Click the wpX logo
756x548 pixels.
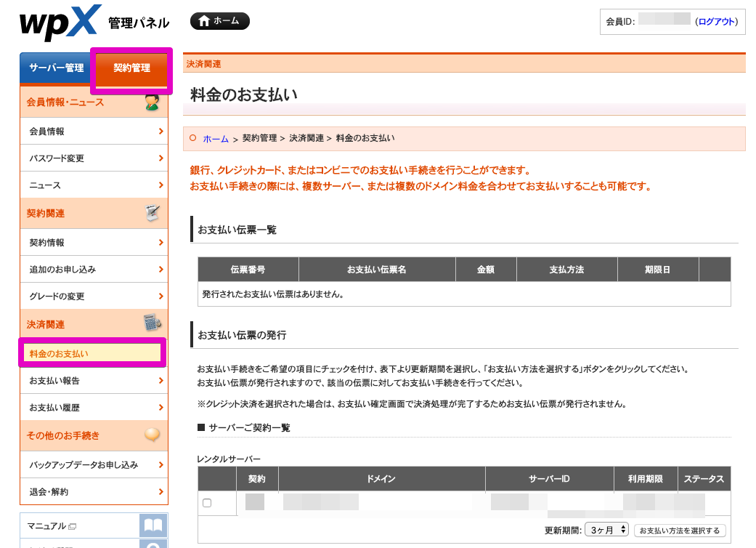(57, 22)
